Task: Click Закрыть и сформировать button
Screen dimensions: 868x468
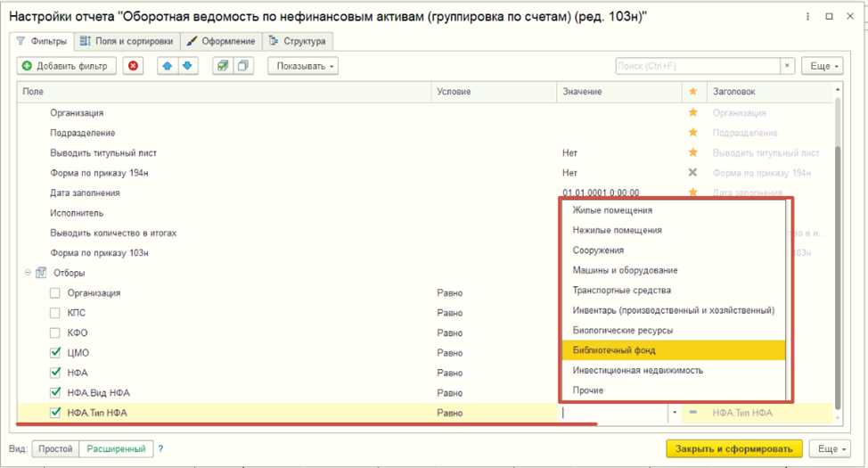Action: [x=733, y=448]
